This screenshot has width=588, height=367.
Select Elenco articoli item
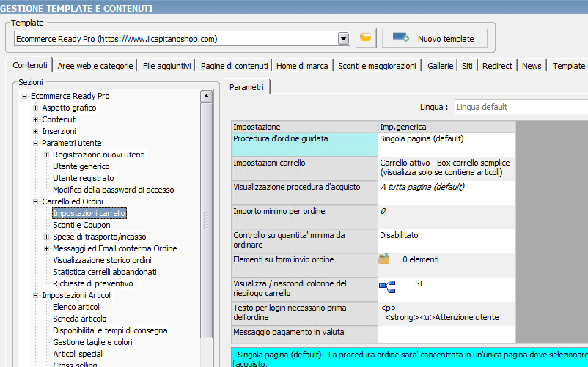[77, 307]
